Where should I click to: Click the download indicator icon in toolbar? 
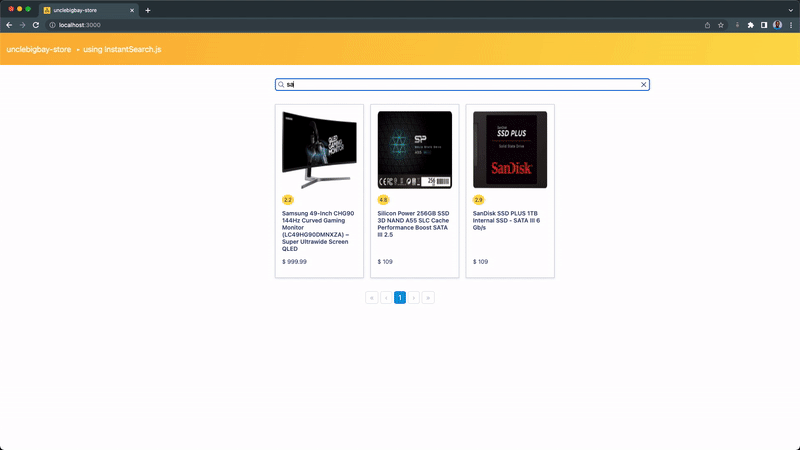click(x=737, y=25)
